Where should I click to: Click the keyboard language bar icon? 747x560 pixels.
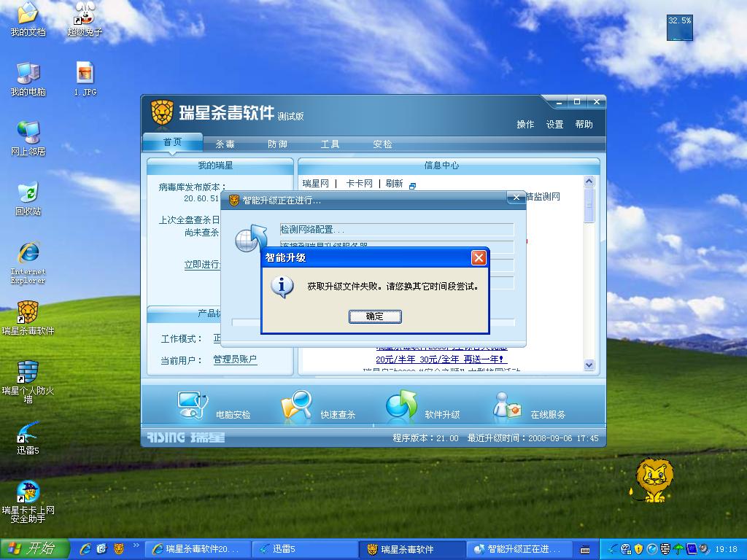click(x=584, y=550)
